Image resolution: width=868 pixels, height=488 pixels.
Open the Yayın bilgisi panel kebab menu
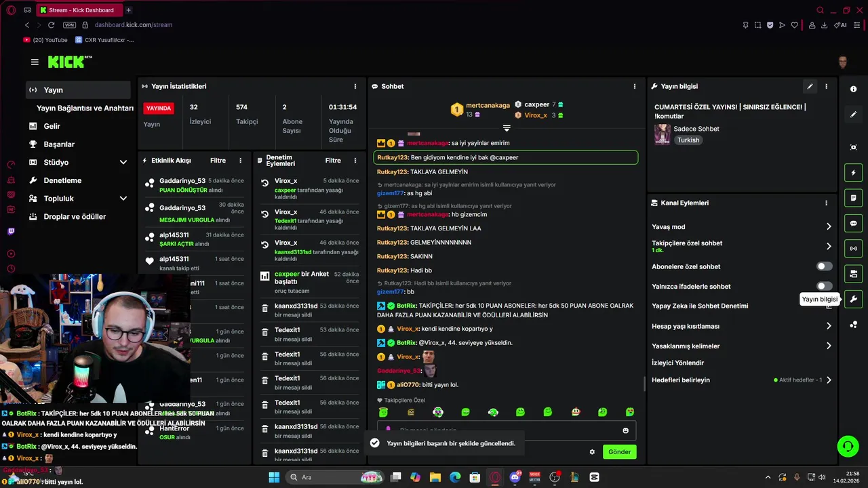(826, 86)
